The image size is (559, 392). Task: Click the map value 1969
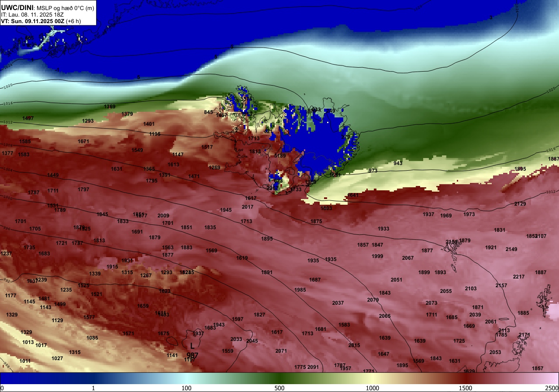pyautogui.click(x=446, y=216)
